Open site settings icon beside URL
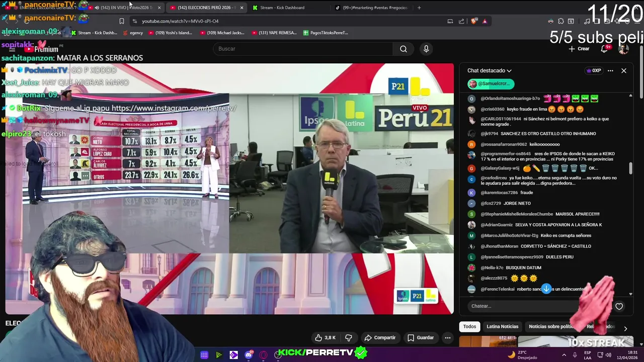The height and width of the screenshot is (362, 644). click(x=134, y=21)
